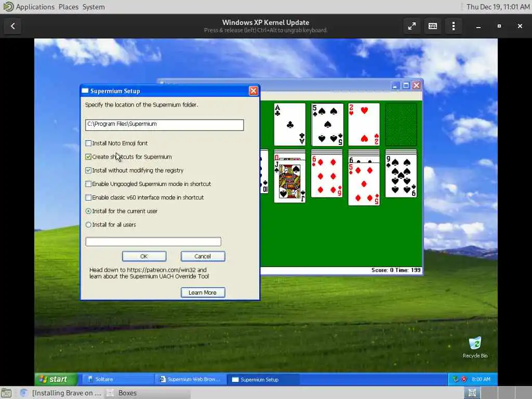Viewport: 532px width, 399px height.
Task: Click the Ace of Clubs in Solitaire
Action: click(x=290, y=125)
